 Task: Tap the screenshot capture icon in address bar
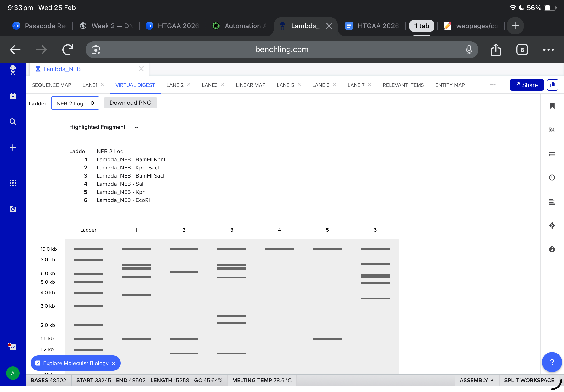click(96, 50)
